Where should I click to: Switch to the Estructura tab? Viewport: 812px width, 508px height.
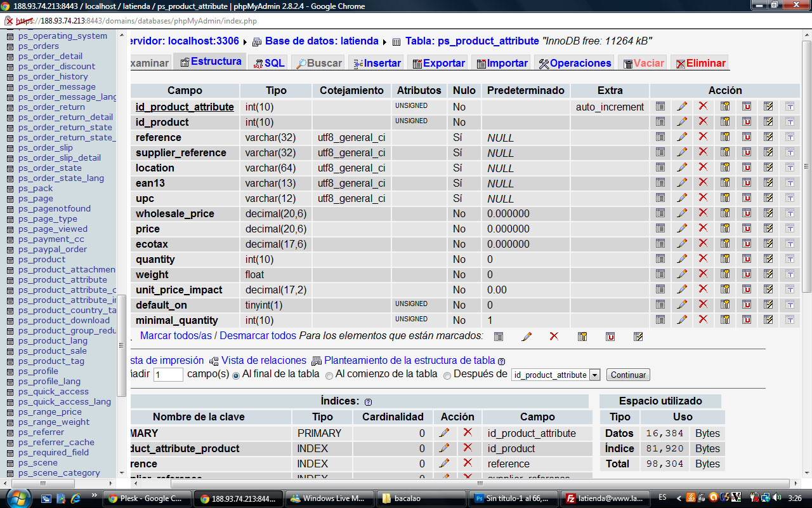[x=211, y=62]
